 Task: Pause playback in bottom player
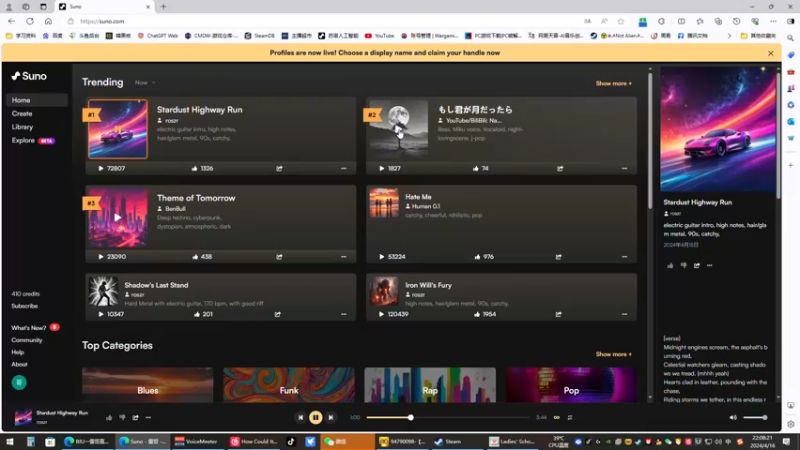(x=315, y=417)
